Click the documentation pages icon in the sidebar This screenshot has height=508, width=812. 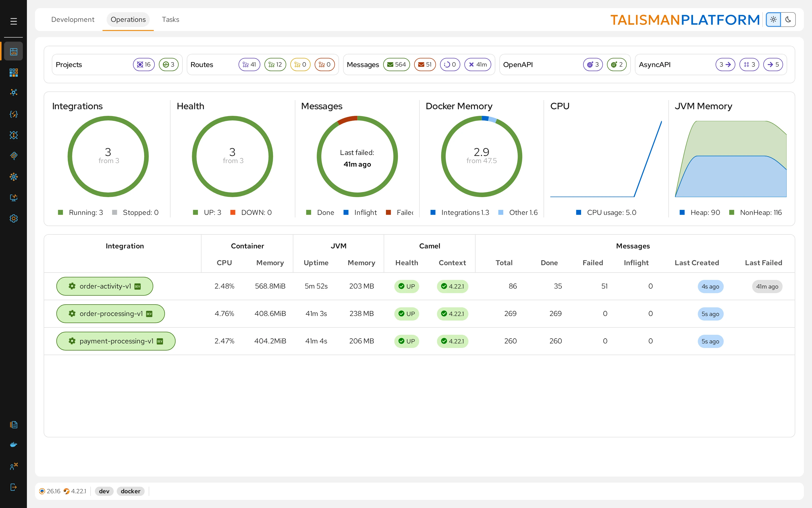click(x=13, y=425)
